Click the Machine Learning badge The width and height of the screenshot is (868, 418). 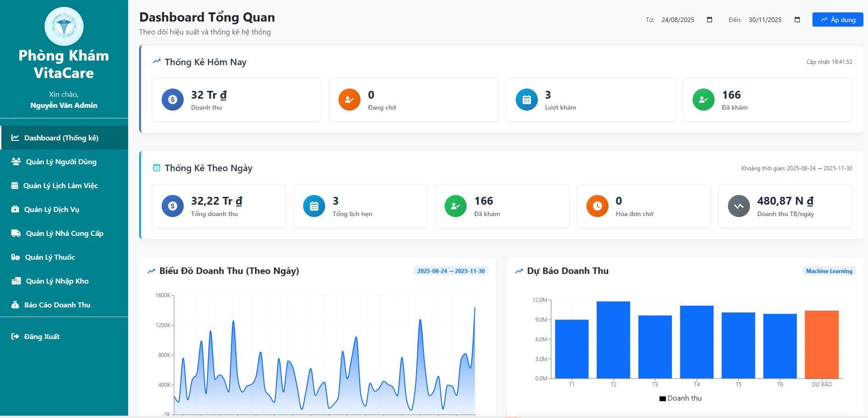click(829, 271)
